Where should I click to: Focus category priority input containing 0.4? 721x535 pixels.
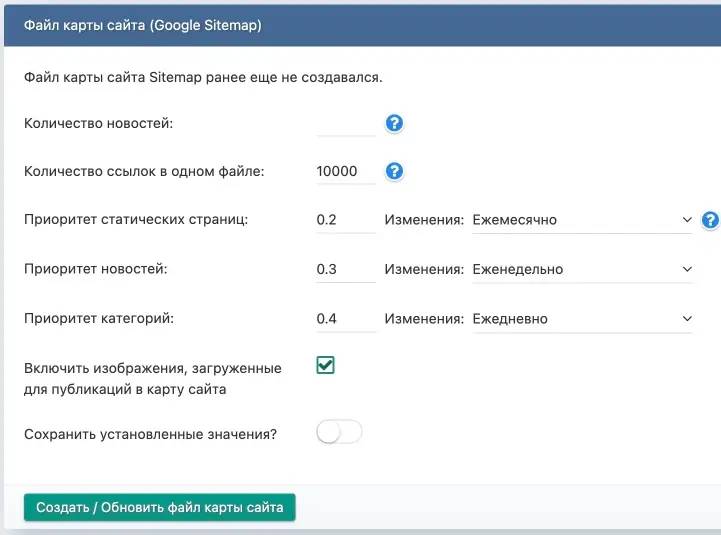345,319
